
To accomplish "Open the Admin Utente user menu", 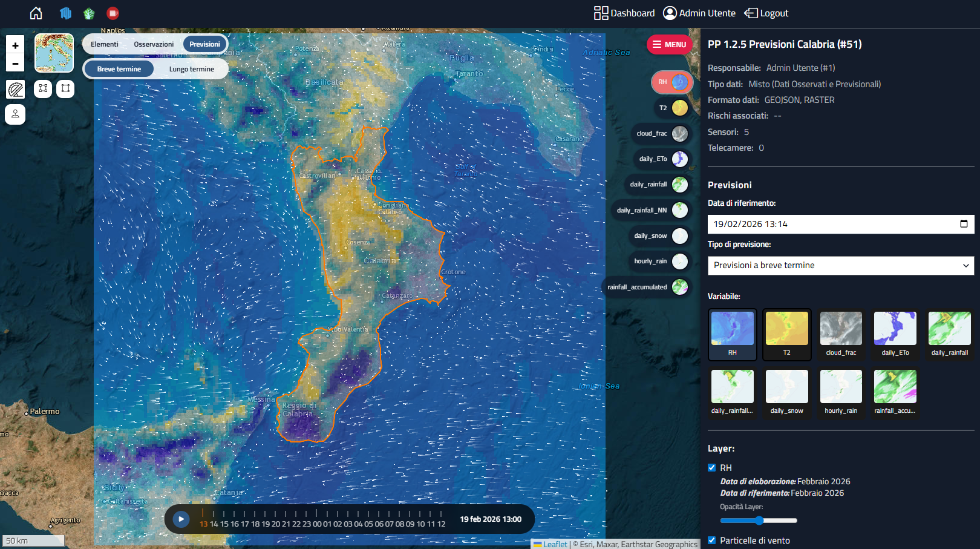I will coord(699,13).
